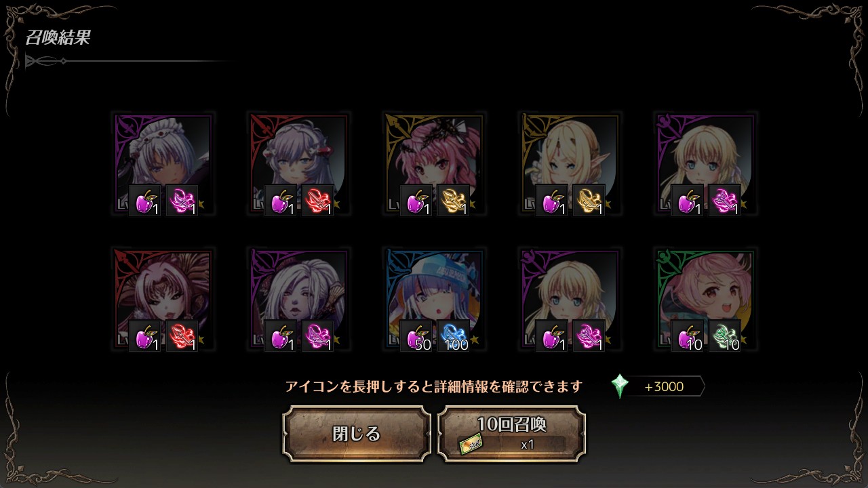Click the +3000 gem reward counter

point(665,387)
